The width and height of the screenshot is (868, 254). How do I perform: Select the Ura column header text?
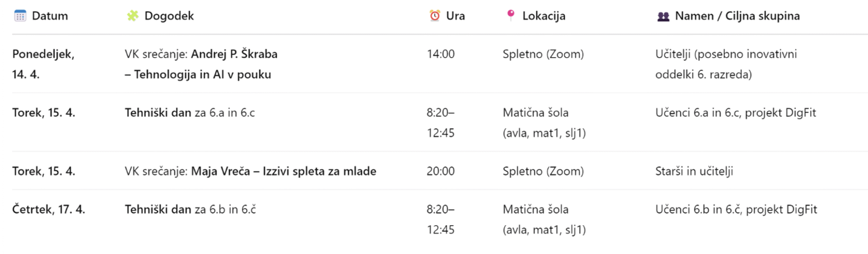[455, 16]
